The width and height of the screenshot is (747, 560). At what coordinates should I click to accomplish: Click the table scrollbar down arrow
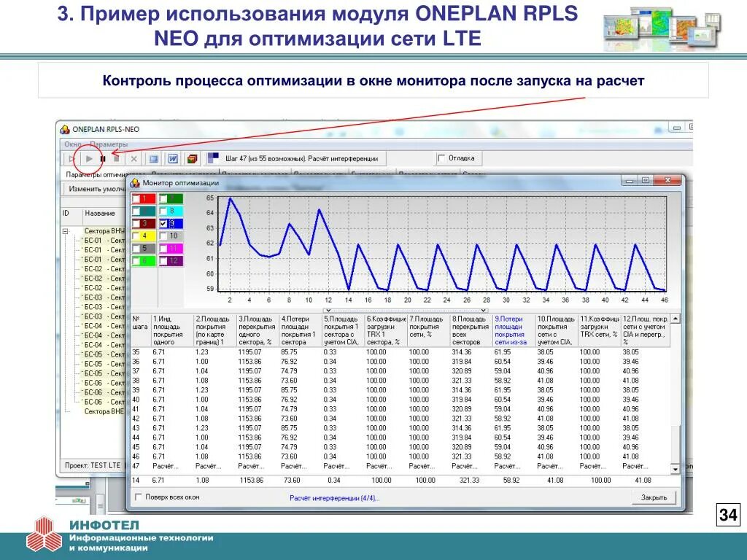coord(675,469)
